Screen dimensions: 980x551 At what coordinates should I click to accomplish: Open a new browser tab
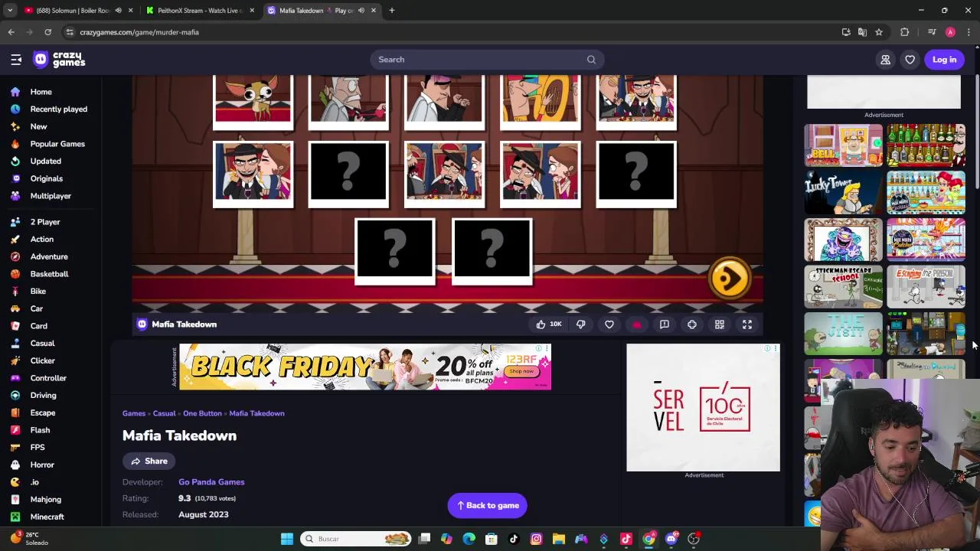click(x=391, y=11)
